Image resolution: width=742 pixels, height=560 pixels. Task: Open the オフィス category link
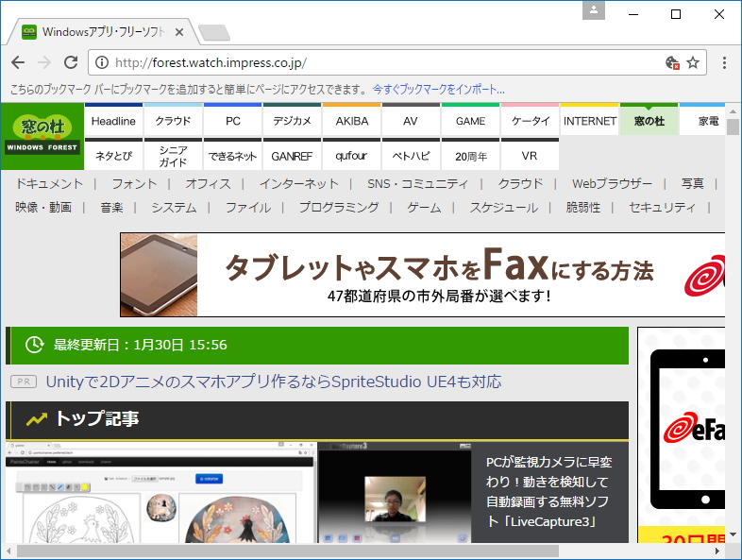click(x=209, y=183)
